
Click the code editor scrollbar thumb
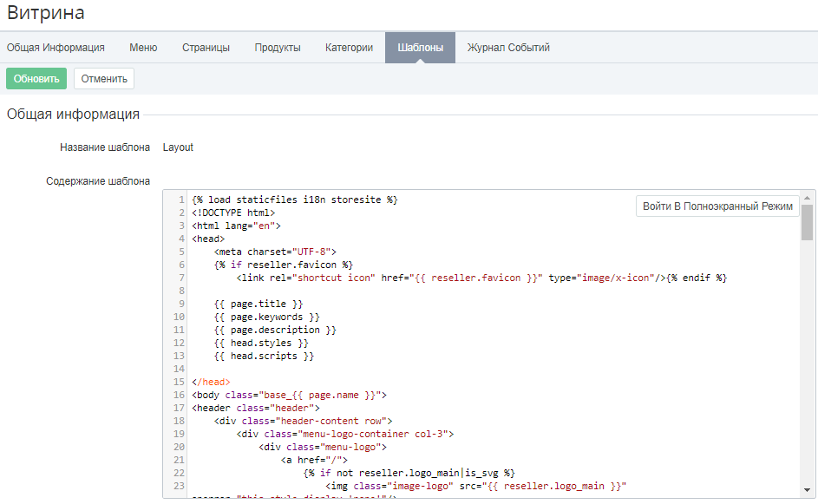click(807, 222)
